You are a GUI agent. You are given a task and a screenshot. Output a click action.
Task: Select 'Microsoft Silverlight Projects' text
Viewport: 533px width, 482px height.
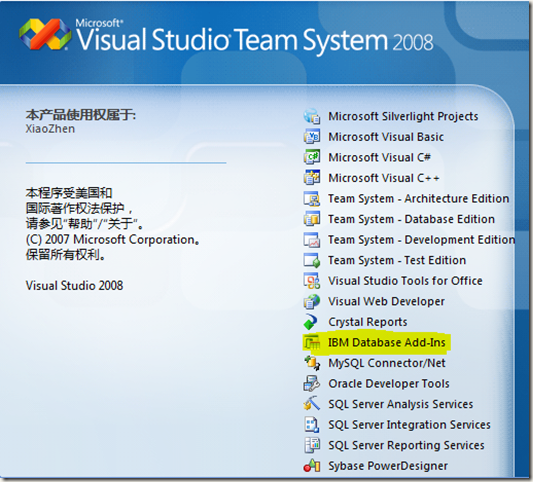click(x=403, y=116)
